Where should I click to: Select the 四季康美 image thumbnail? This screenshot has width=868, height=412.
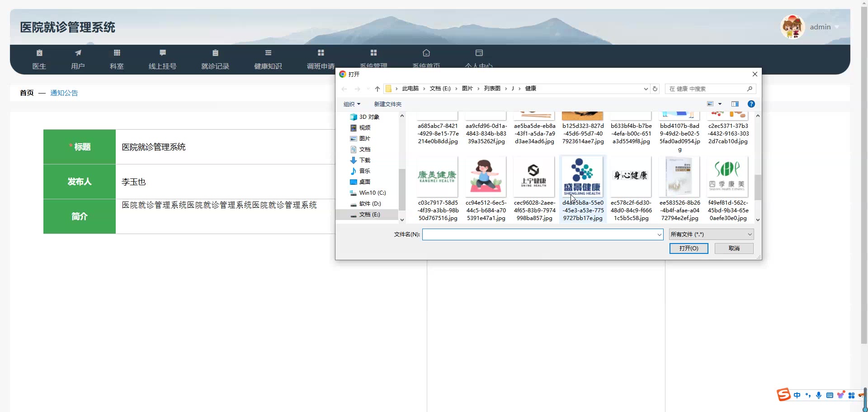(728, 177)
